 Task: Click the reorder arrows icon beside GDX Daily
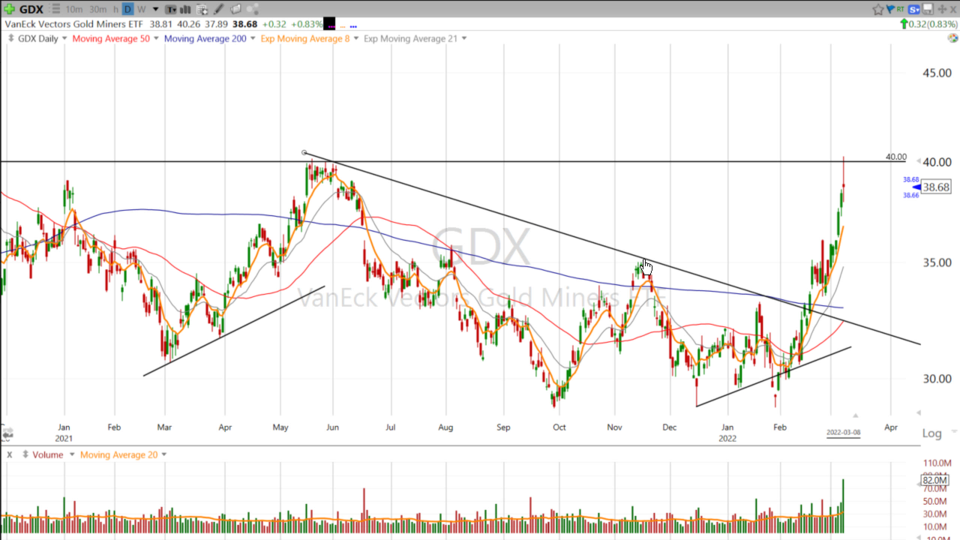pyautogui.click(x=10, y=38)
